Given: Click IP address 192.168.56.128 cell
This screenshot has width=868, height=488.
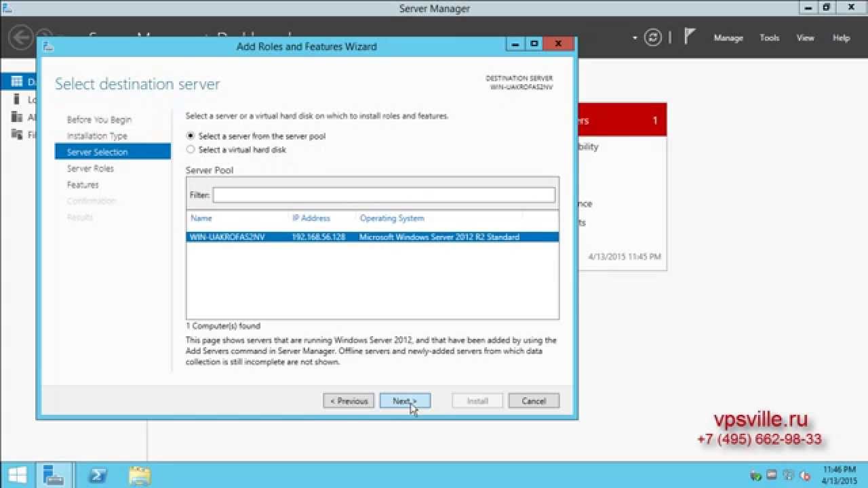Looking at the screenshot, I should click(x=319, y=237).
